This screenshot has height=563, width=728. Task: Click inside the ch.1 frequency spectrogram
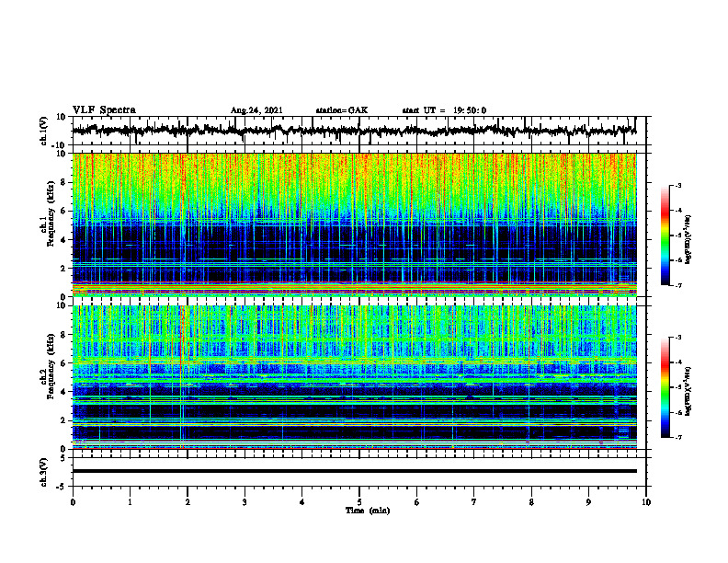(x=355, y=224)
